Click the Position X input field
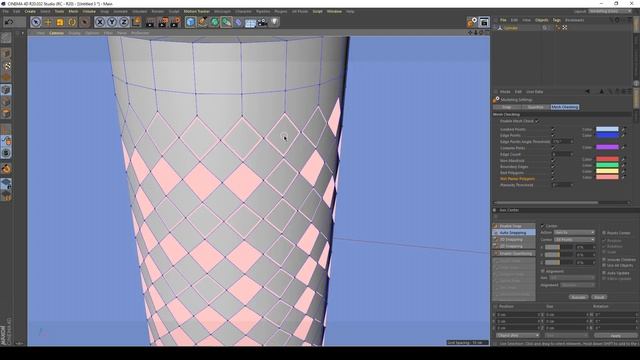 518,315
